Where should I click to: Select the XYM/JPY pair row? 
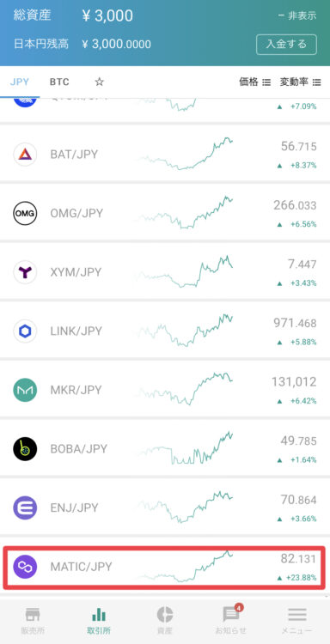(165, 272)
